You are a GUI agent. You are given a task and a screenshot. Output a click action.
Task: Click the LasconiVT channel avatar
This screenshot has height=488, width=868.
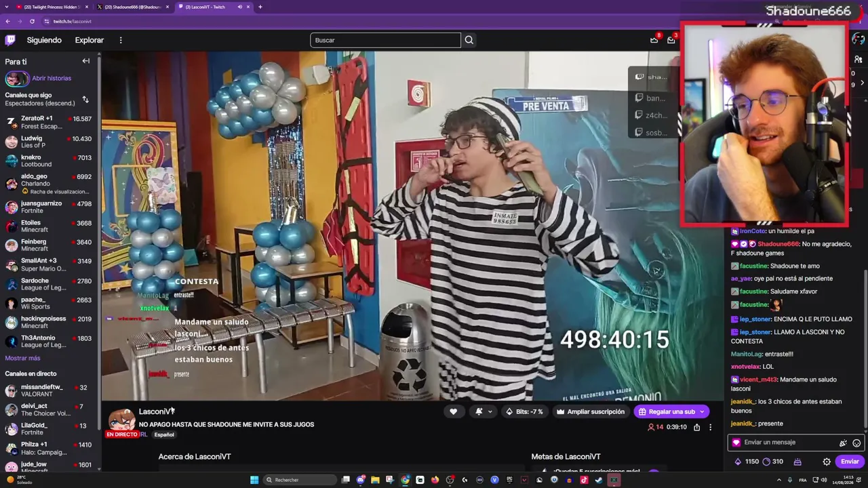(x=122, y=420)
